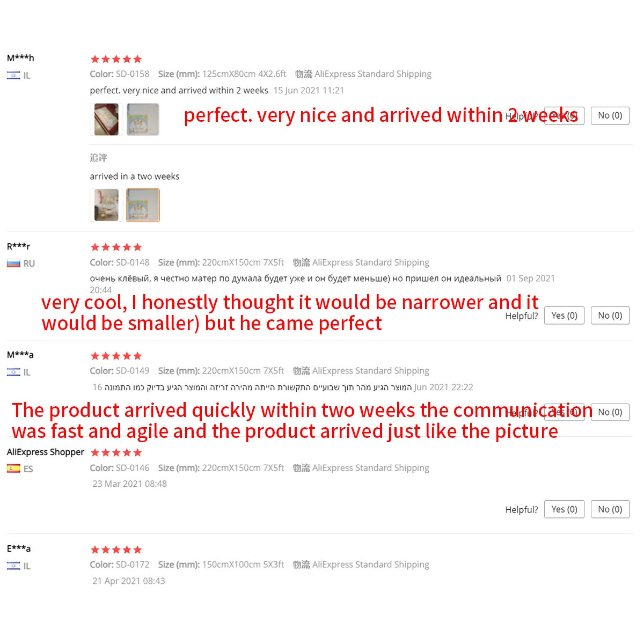This screenshot has height=644, width=644.
Task: Click Israel flag icon beside reviewer M***a
Action: pos(13,372)
